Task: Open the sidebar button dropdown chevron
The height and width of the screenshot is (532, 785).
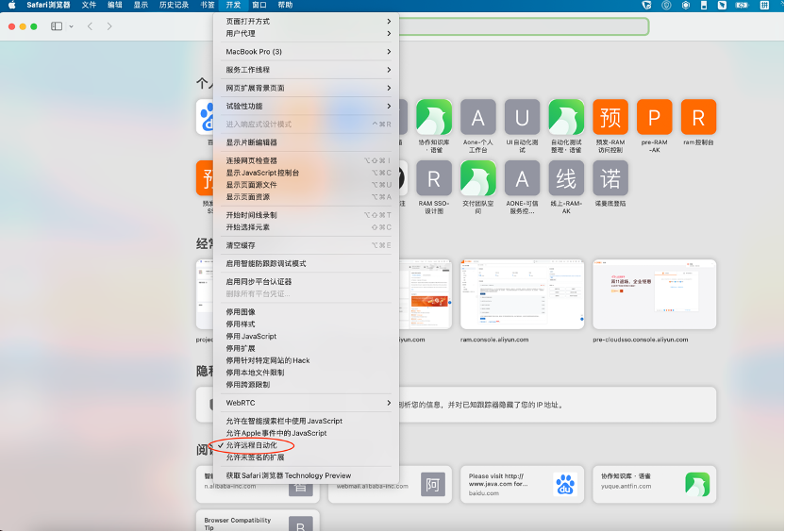Action: pyautogui.click(x=71, y=26)
